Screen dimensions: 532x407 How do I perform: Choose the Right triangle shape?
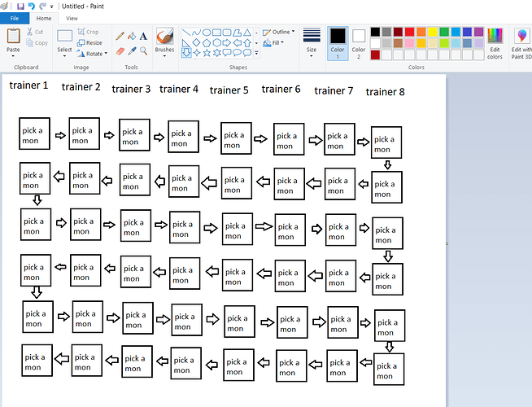pyautogui.click(x=186, y=43)
